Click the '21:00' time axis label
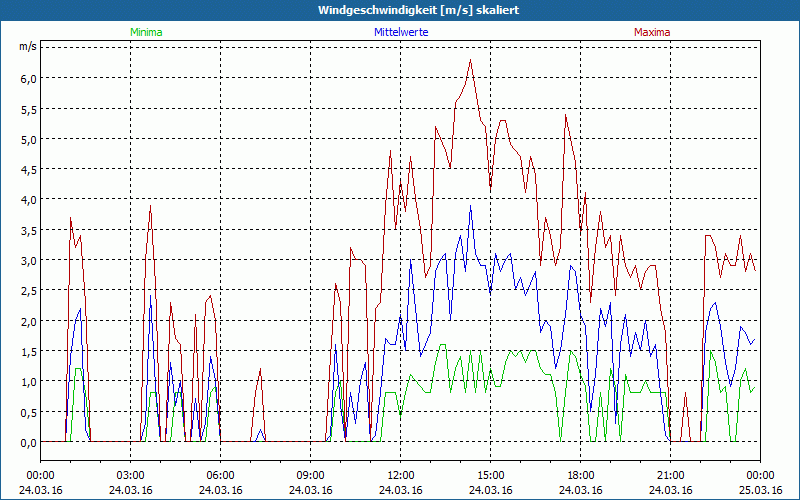 point(670,476)
